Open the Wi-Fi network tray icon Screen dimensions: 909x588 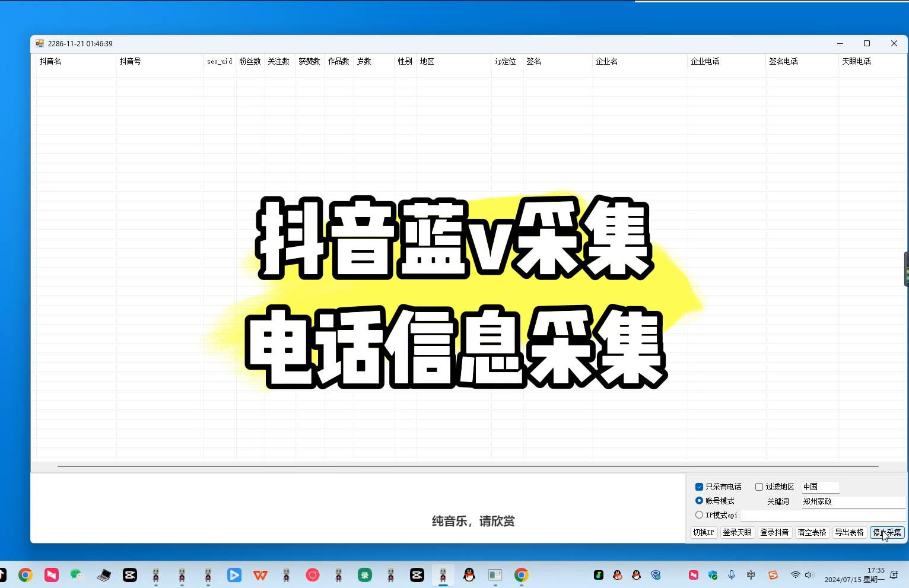tap(796, 575)
